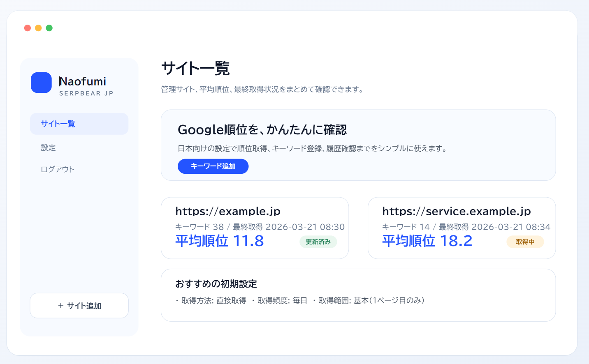Open the https://service.example.jp site card title
589x364 pixels.
[x=457, y=211]
